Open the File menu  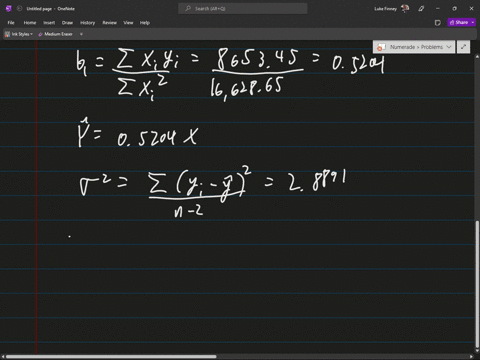click(x=11, y=23)
